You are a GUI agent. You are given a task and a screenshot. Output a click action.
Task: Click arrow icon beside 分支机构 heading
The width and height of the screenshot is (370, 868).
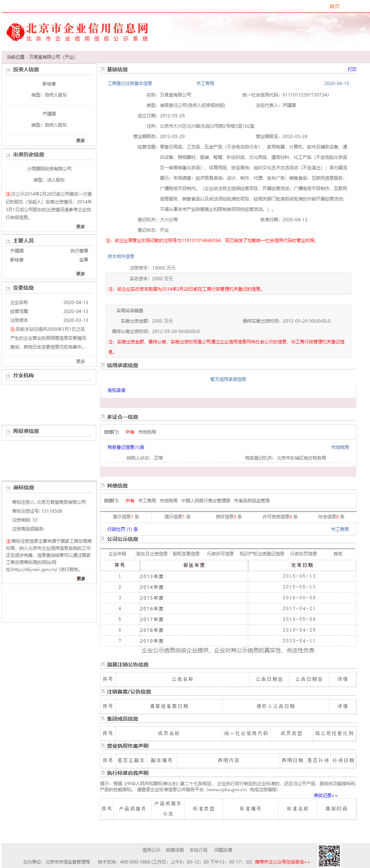[x=7, y=376]
